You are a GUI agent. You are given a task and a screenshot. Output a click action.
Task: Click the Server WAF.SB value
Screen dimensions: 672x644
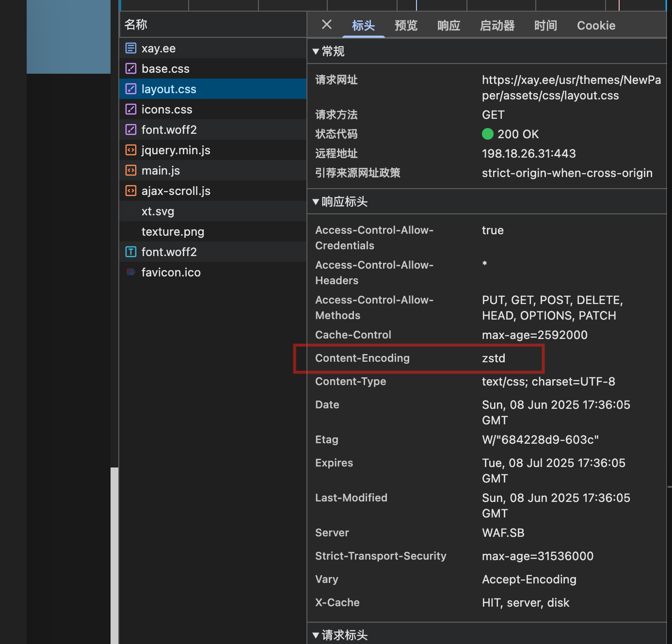click(x=503, y=533)
